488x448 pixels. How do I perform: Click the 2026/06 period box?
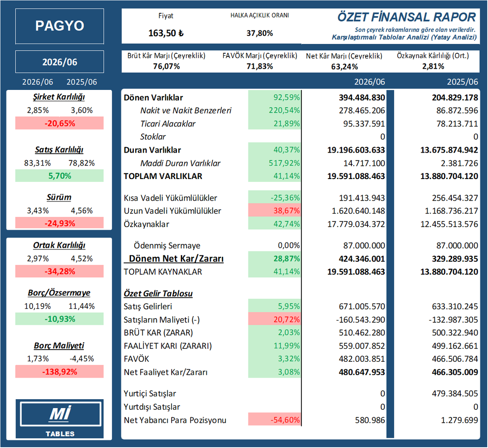(x=60, y=62)
